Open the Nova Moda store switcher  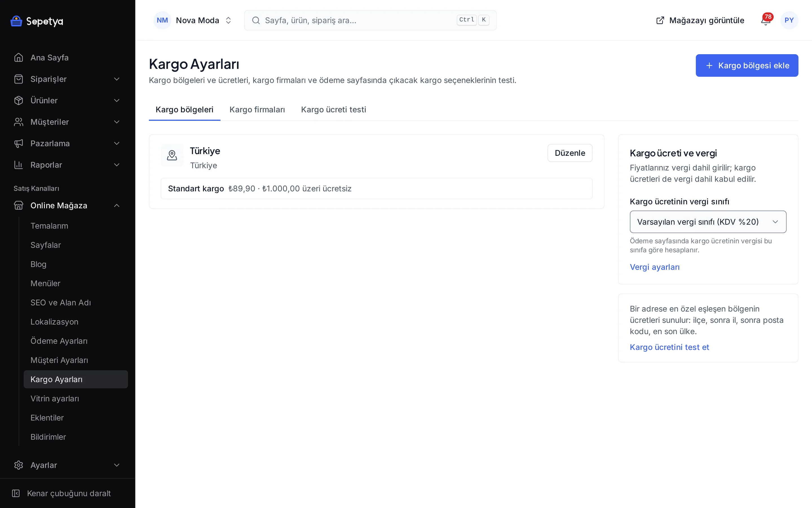(193, 21)
